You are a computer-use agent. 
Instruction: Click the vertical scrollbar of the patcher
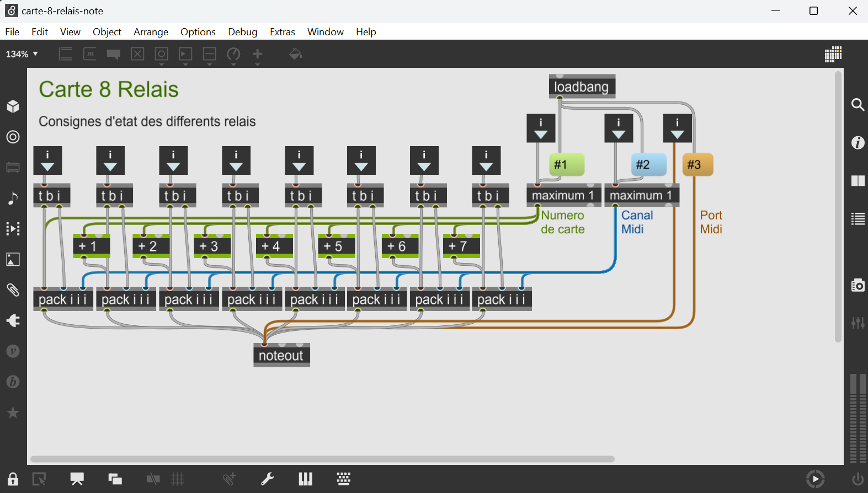838,207
